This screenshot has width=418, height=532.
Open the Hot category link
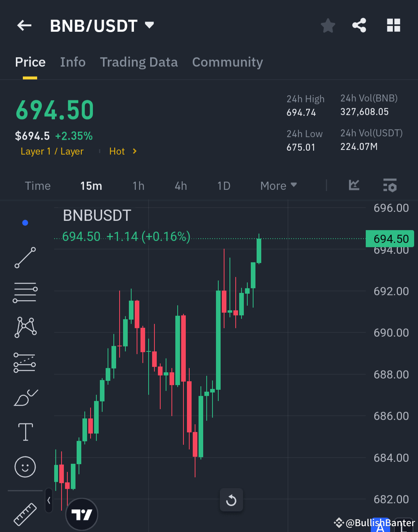pos(117,152)
